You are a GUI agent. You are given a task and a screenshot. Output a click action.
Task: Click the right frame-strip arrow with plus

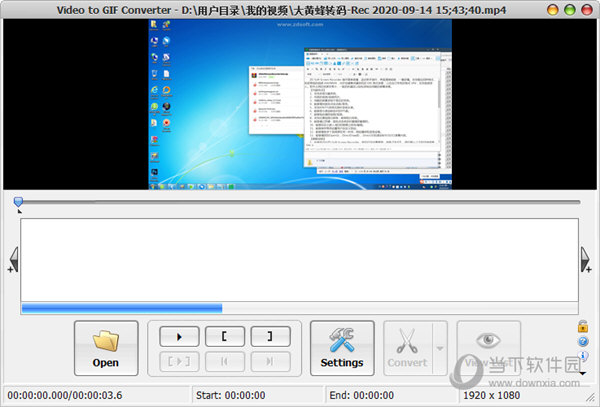point(586,260)
